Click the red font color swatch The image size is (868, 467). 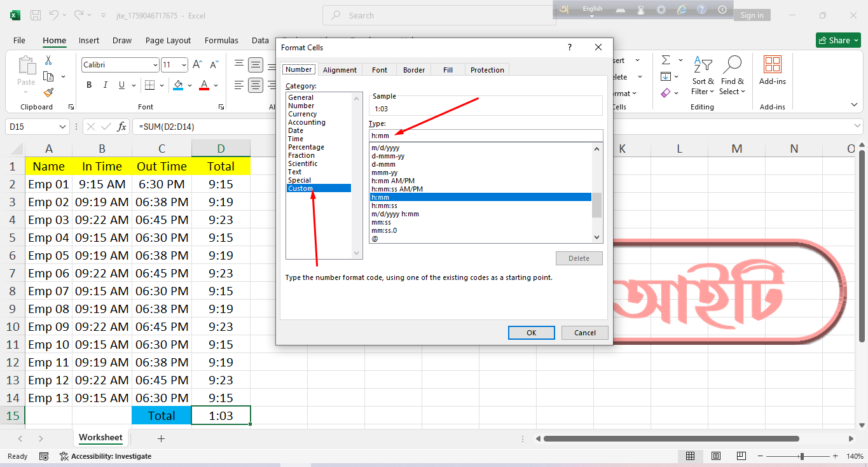click(204, 85)
